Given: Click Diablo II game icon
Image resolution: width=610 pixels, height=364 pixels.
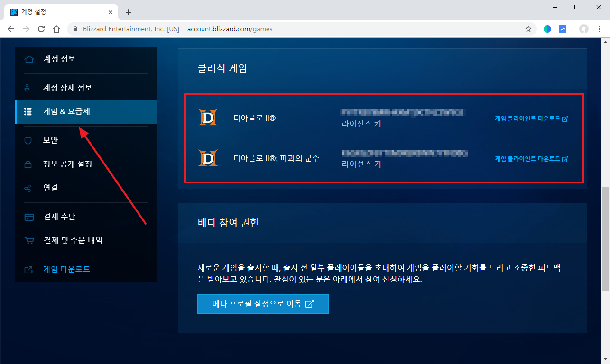Looking at the screenshot, I should point(207,118).
